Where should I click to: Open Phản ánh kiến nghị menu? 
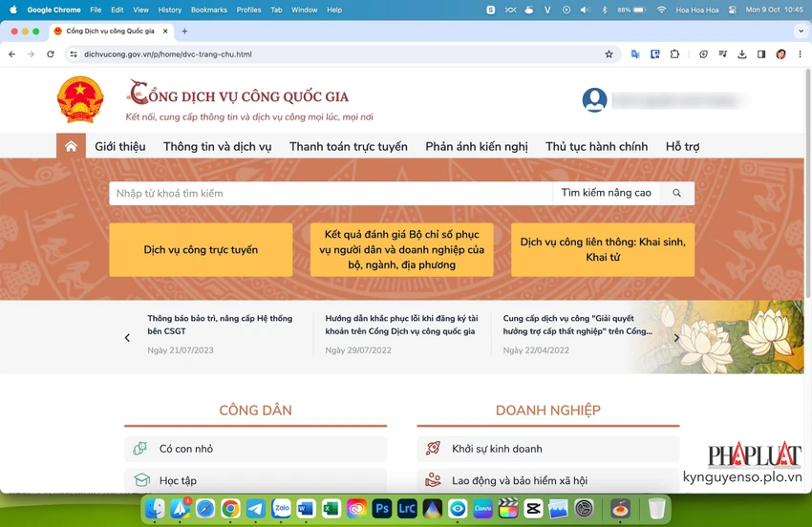tap(477, 146)
